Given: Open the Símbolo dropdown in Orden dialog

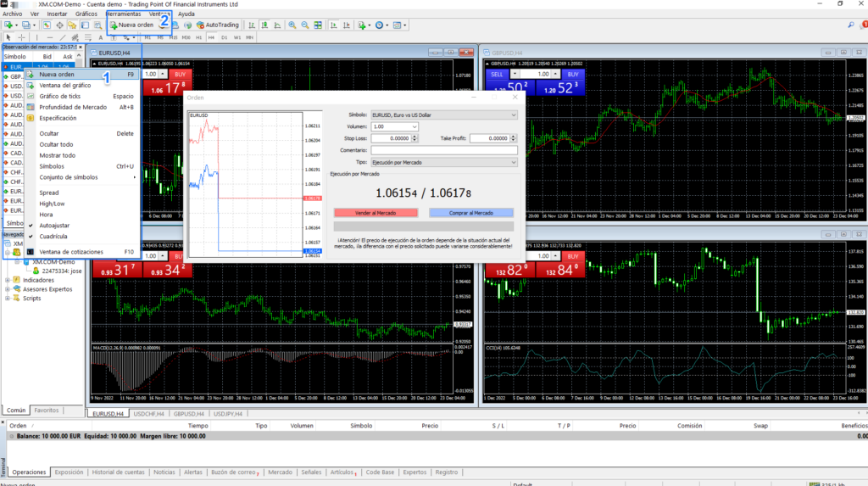Looking at the screenshot, I should [x=513, y=115].
